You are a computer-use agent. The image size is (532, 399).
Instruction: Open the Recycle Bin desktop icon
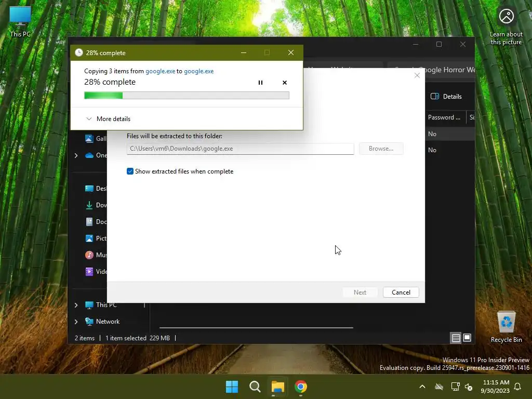click(506, 327)
